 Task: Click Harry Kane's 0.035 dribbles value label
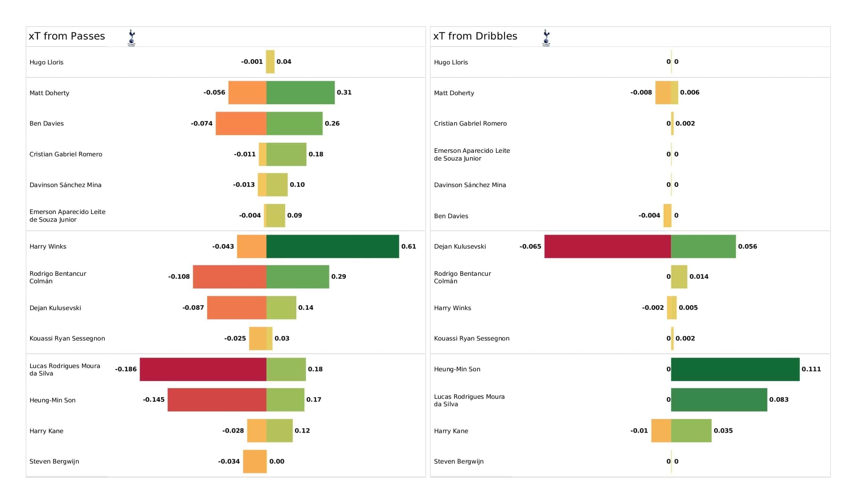tap(723, 430)
